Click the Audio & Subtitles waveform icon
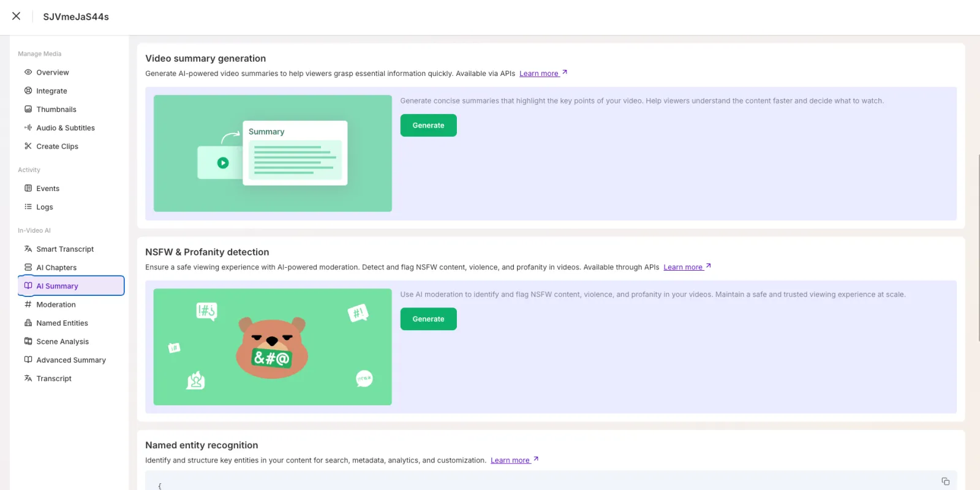Viewport: 980px width, 490px height. click(28, 127)
